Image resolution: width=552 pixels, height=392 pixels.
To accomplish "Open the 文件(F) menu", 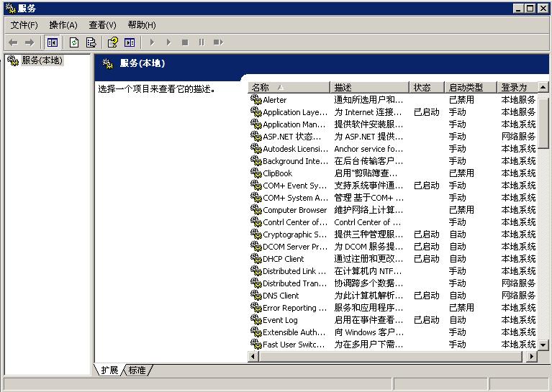I will tap(24, 25).
